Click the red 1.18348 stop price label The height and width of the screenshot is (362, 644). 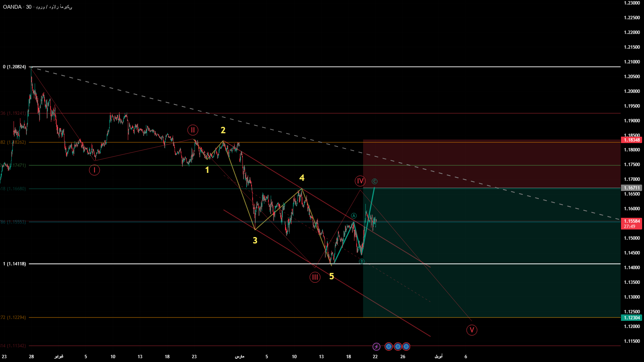pyautogui.click(x=632, y=140)
